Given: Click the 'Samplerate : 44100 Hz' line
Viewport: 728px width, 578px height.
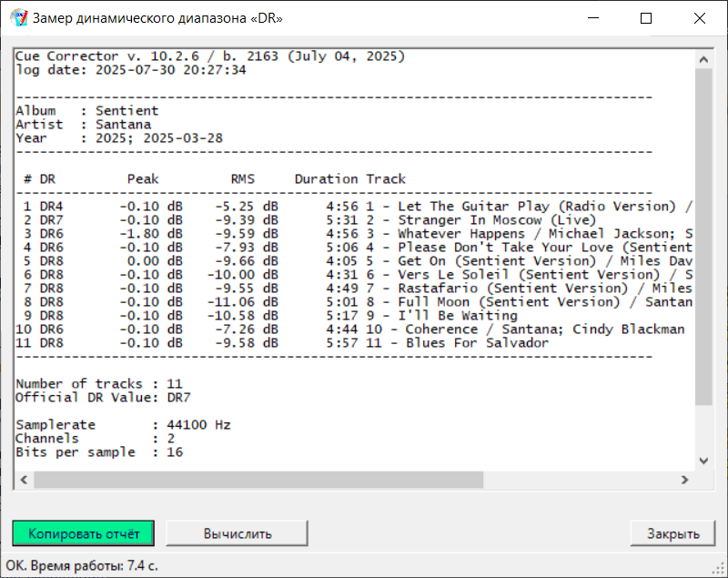Looking at the screenshot, I should [x=123, y=425].
